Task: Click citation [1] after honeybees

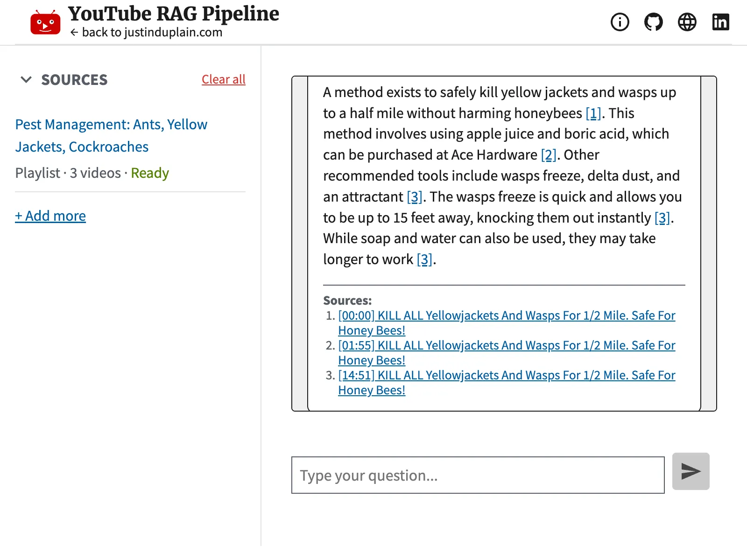Action: tap(593, 113)
